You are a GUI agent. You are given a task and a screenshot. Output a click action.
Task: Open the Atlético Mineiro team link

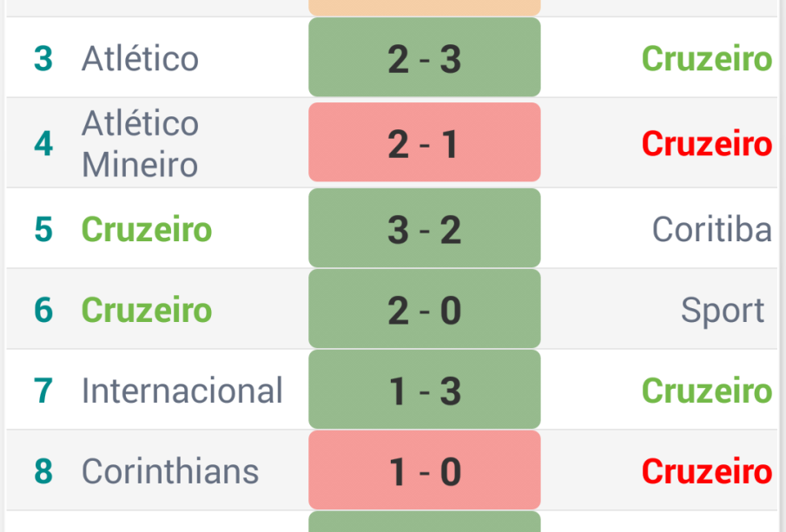(140, 143)
